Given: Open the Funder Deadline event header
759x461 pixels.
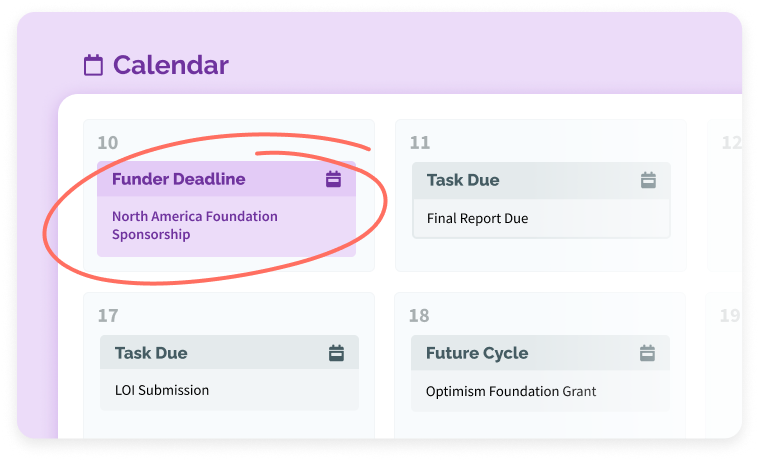Looking at the screenshot, I should pyautogui.click(x=178, y=179).
